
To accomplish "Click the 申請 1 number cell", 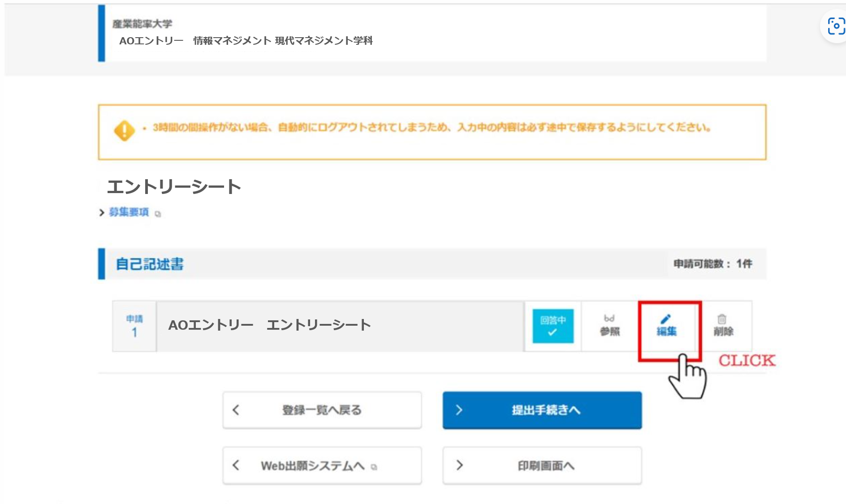I will [x=134, y=326].
